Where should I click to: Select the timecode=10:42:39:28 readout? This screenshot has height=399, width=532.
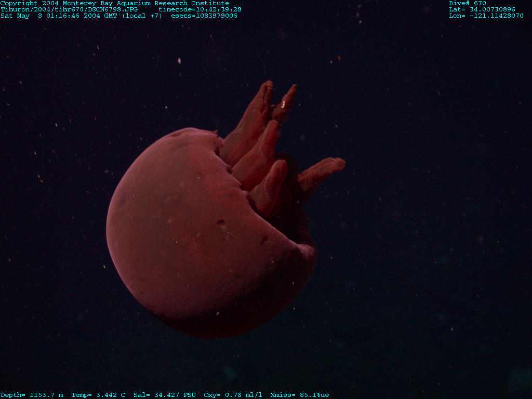coord(200,9)
